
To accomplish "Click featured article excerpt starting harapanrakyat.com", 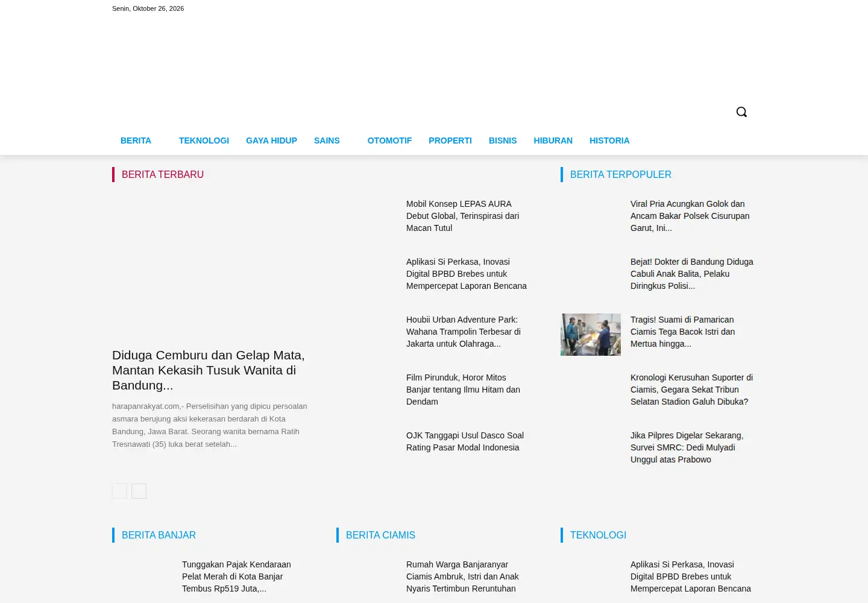I will (210, 425).
